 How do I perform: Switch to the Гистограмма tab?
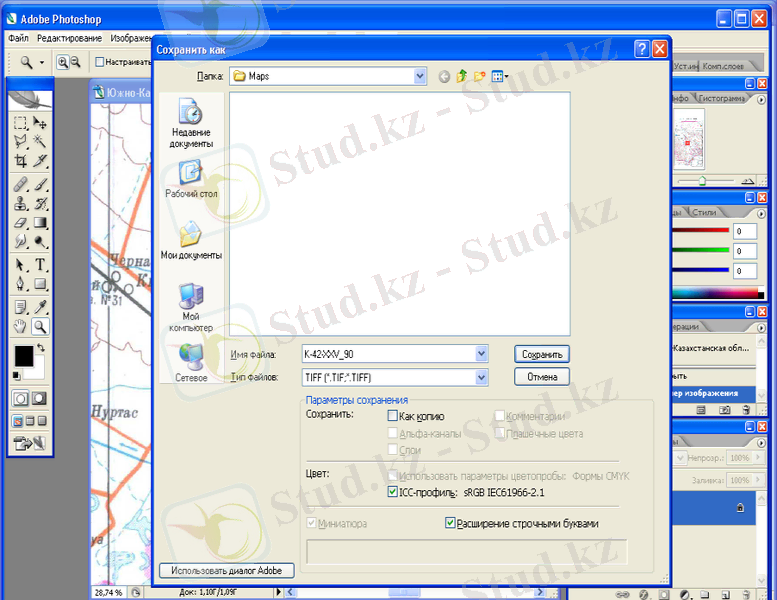[721, 99]
